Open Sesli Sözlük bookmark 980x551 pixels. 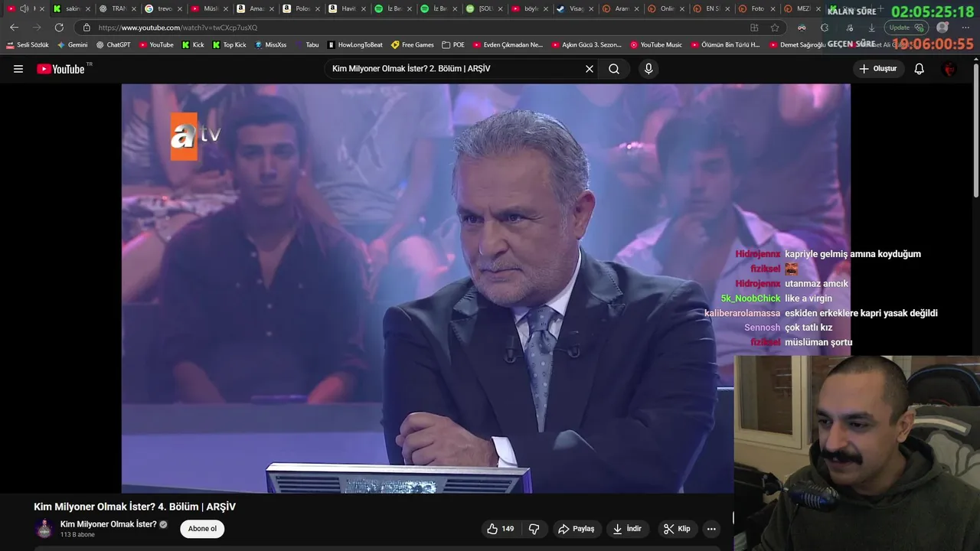[x=28, y=45]
